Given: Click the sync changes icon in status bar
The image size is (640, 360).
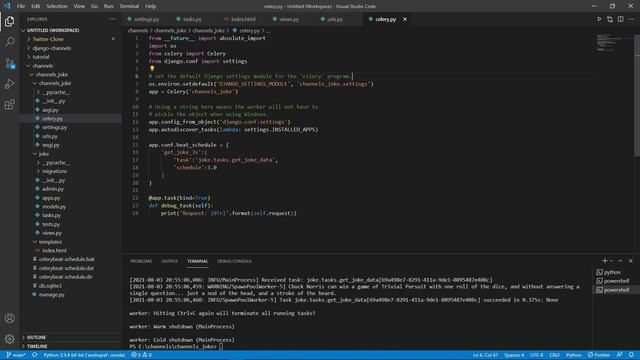Looking at the screenshot, I should coord(35,355).
